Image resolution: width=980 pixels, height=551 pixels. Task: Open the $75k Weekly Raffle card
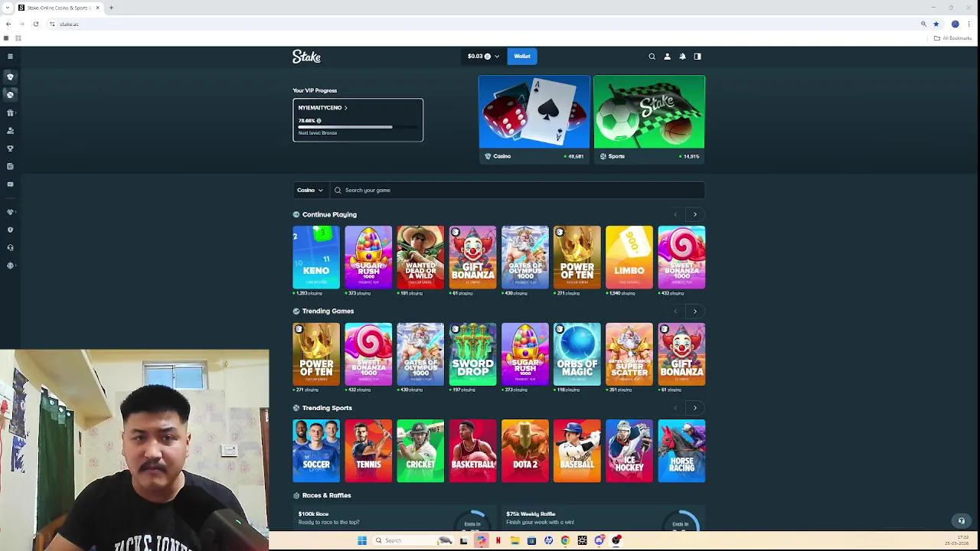tap(603, 518)
